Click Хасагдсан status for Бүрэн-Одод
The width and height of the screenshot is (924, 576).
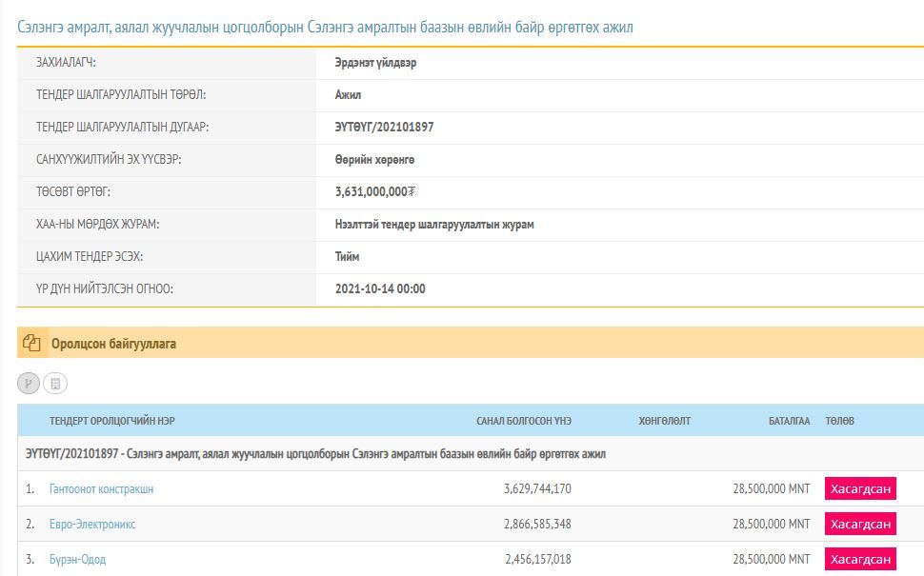click(x=859, y=559)
